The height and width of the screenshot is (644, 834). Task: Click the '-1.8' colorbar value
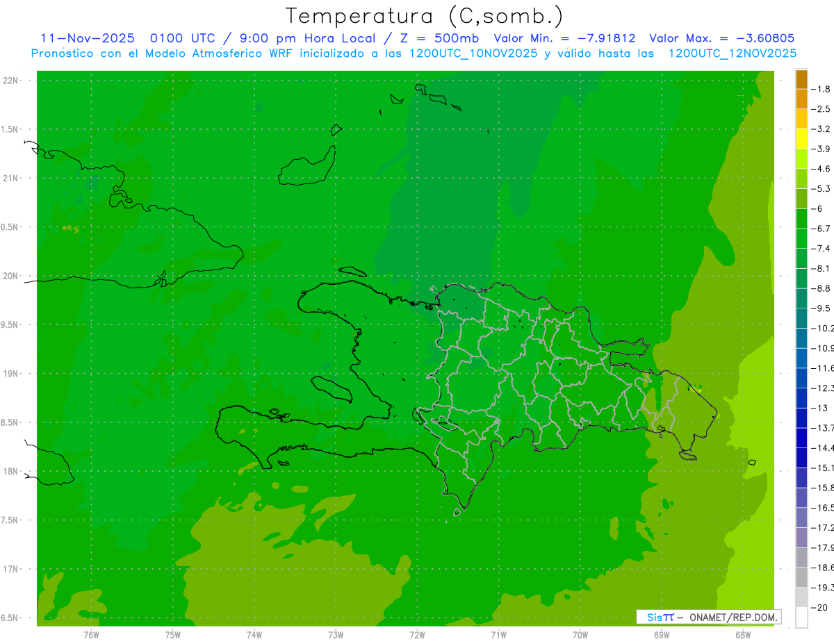[x=821, y=89]
